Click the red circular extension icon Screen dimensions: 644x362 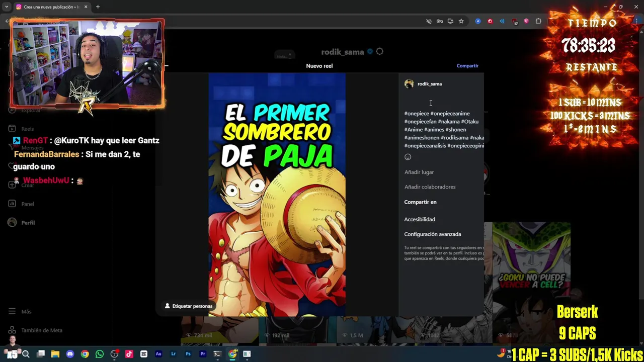tap(490, 21)
